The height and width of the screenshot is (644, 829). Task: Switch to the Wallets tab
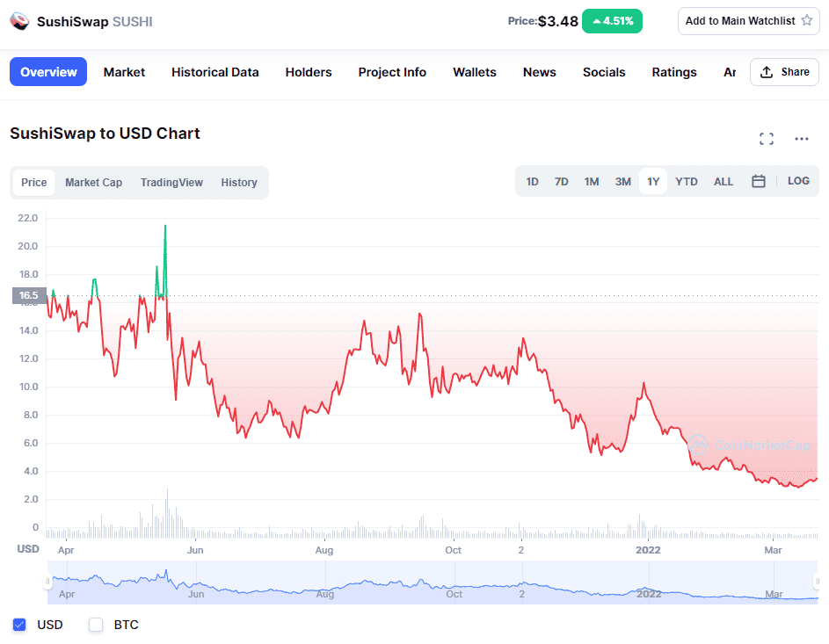coord(475,72)
